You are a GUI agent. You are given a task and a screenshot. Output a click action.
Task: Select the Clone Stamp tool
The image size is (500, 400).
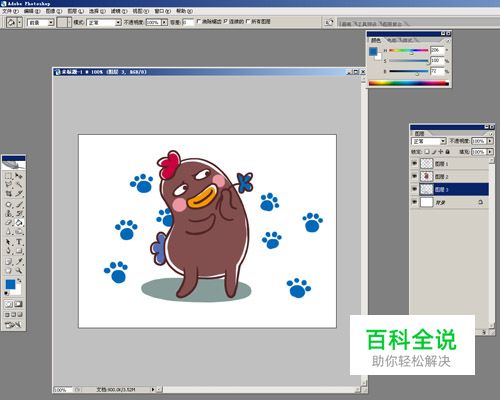(9, 213)
